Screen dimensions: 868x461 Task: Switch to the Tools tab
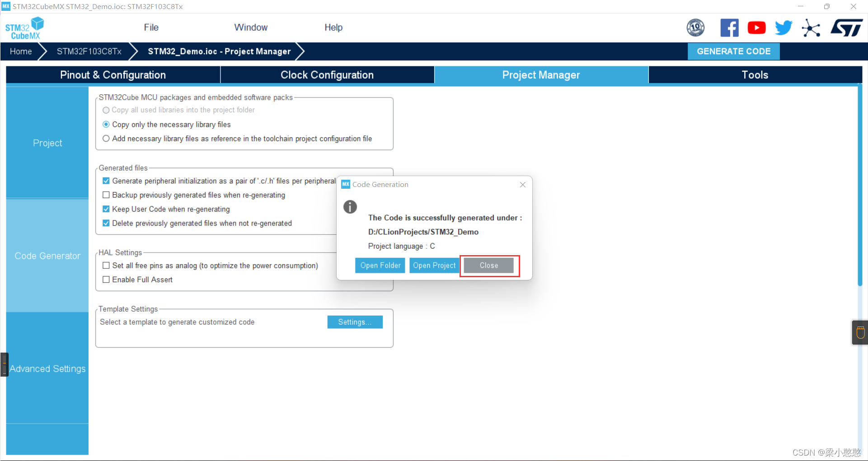click(x=755, y=75)
